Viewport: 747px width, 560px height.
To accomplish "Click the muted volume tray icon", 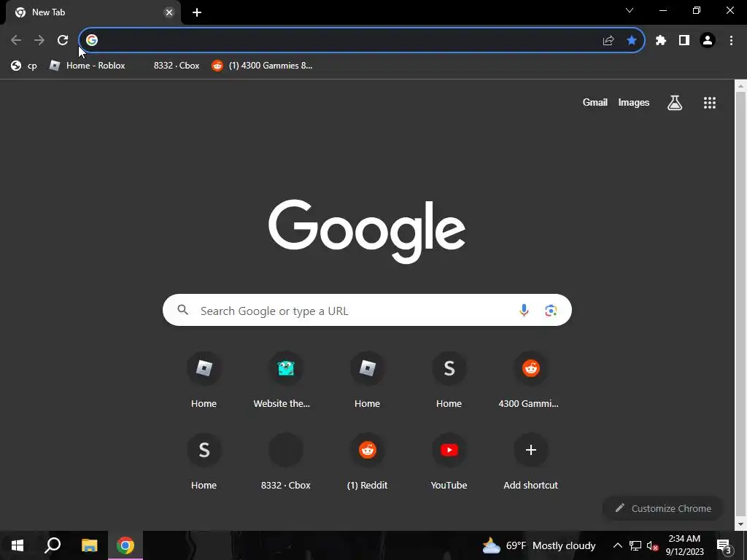I will click(652, 545).
